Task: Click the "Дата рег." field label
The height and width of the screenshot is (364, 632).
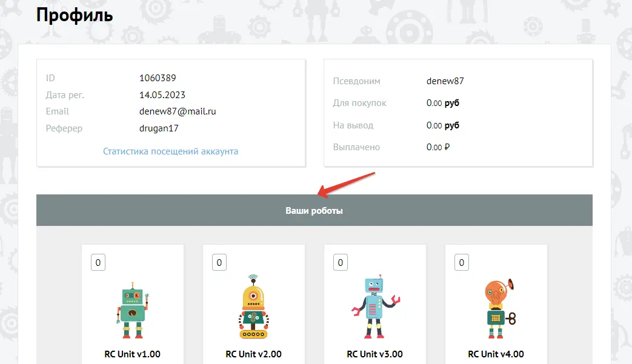Action: (x=65, y=94)
